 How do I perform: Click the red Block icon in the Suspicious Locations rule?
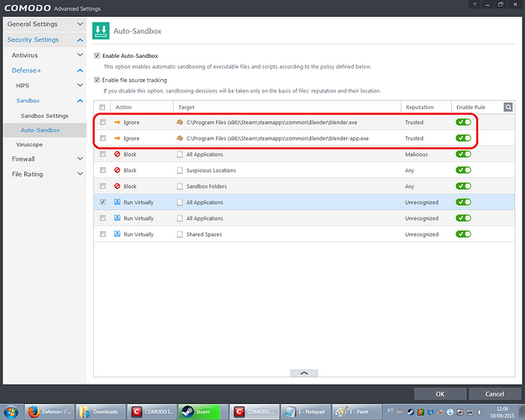pyautogui.click(x=117, y=171)
